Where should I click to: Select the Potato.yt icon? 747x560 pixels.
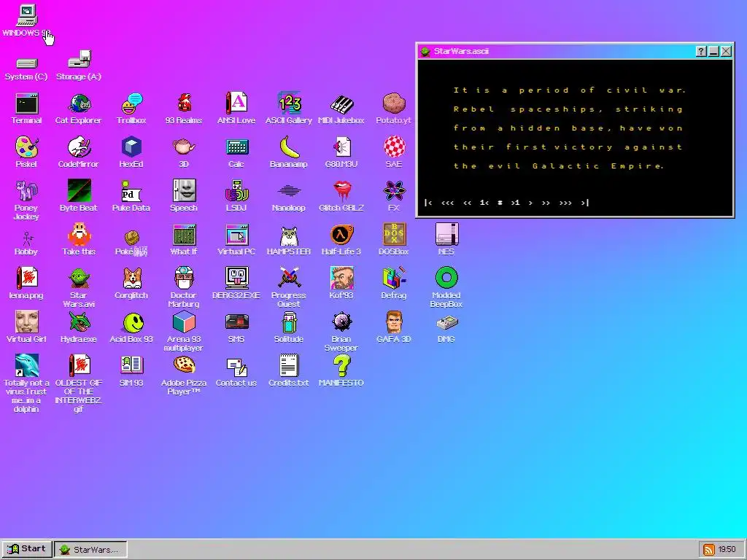[393, 109]
